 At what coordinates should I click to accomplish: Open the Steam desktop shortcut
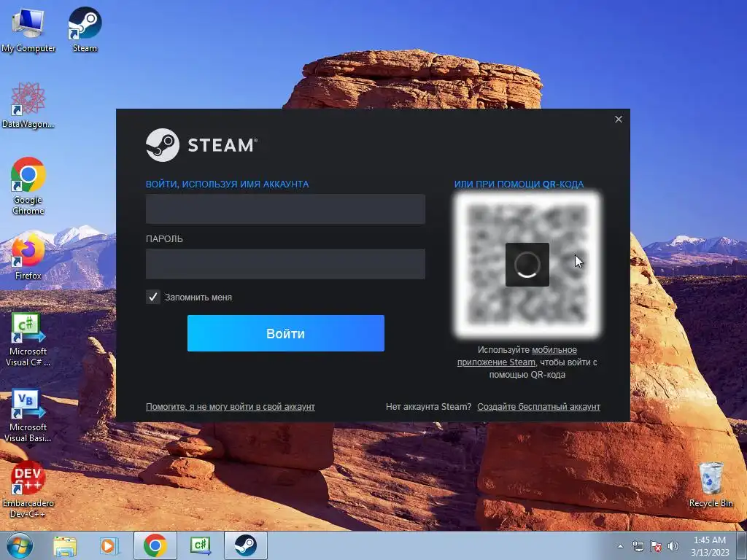click(x=85, y=29)
